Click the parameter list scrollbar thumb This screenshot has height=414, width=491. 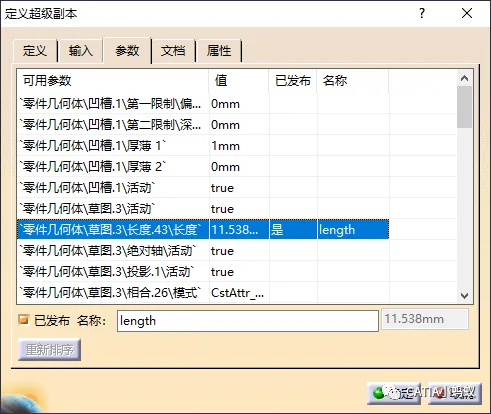pyautogui.click(x=464, y=107)
